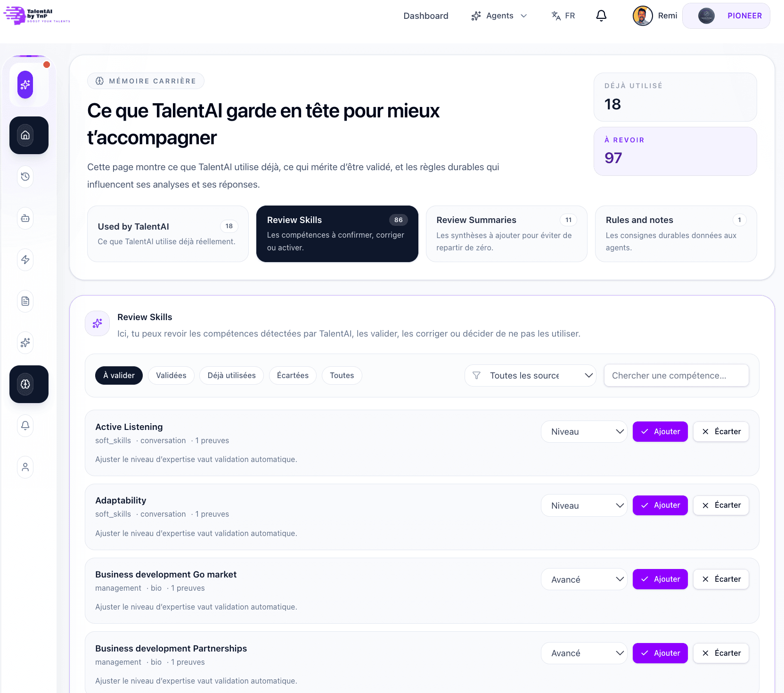Click the TalentAI logo in the header
Screen dimensions: 784x693
tap(37, 16)
